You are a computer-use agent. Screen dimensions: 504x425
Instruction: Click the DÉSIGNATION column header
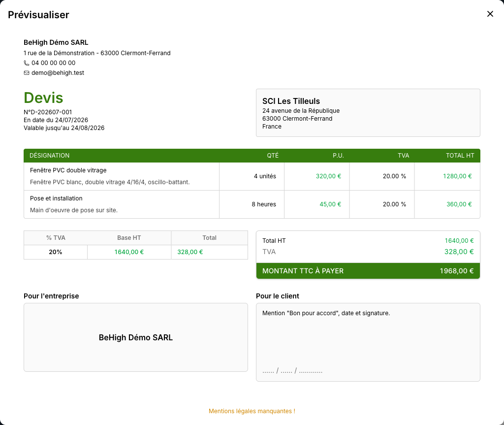(50, 156)
